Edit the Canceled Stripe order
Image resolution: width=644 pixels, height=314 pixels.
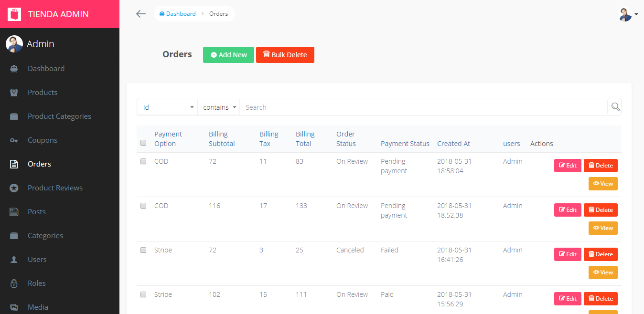click(568, 254)
